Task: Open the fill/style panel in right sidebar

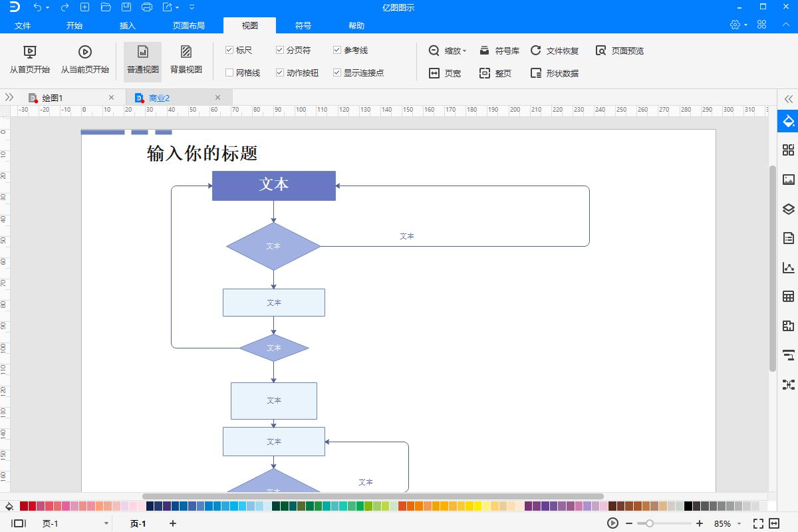Action: click(x=788, y=121)
